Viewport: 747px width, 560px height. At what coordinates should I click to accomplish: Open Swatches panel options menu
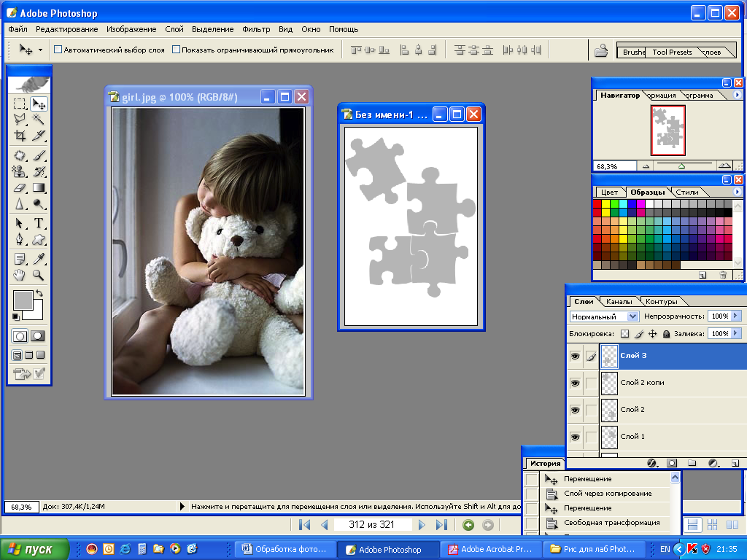[737, 192]
